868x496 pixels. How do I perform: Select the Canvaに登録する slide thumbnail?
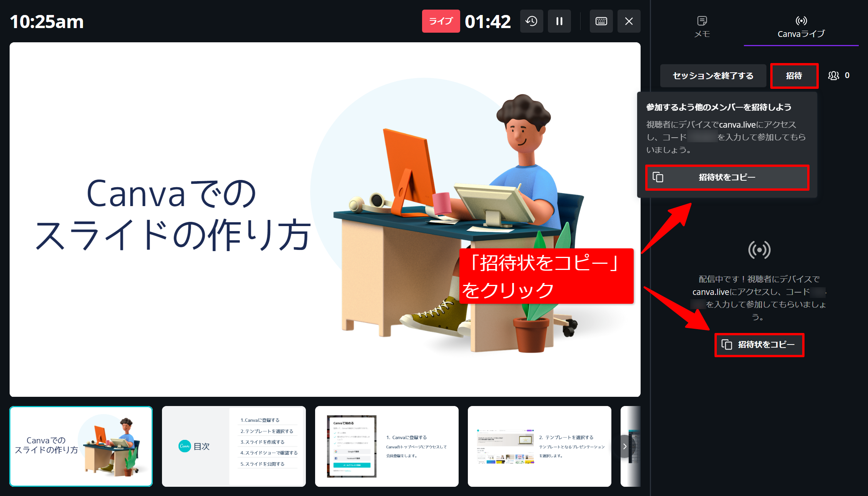[387, 446]
